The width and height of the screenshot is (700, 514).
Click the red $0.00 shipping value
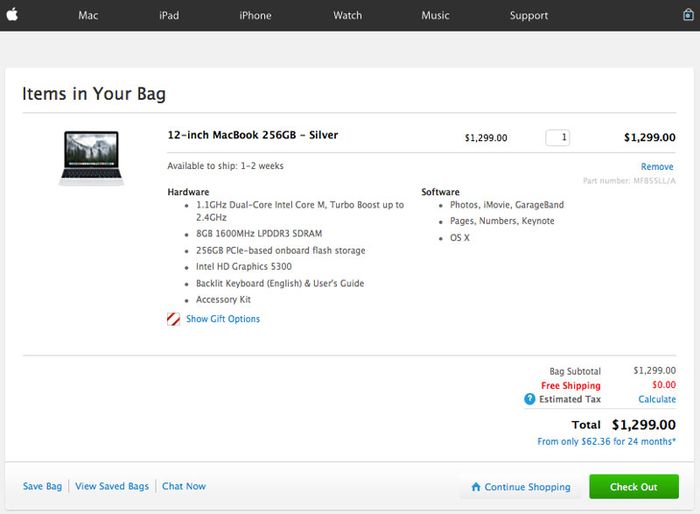(x=664, y=385)
